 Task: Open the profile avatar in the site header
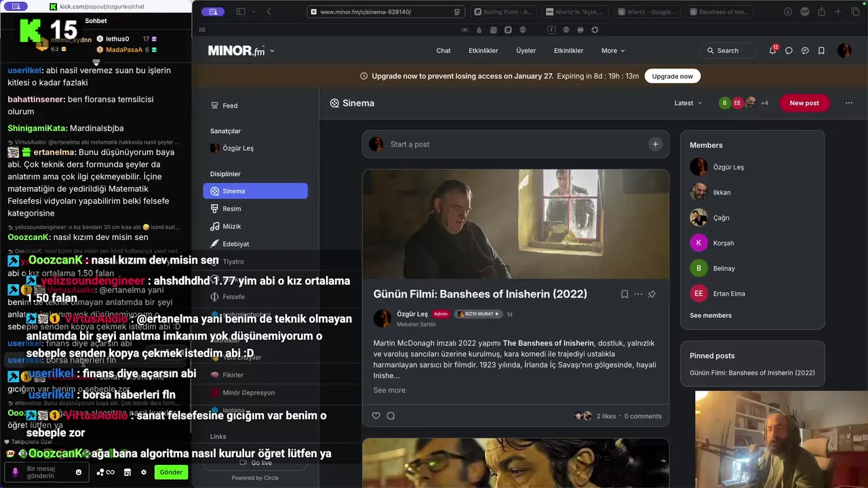pos(844,50)
